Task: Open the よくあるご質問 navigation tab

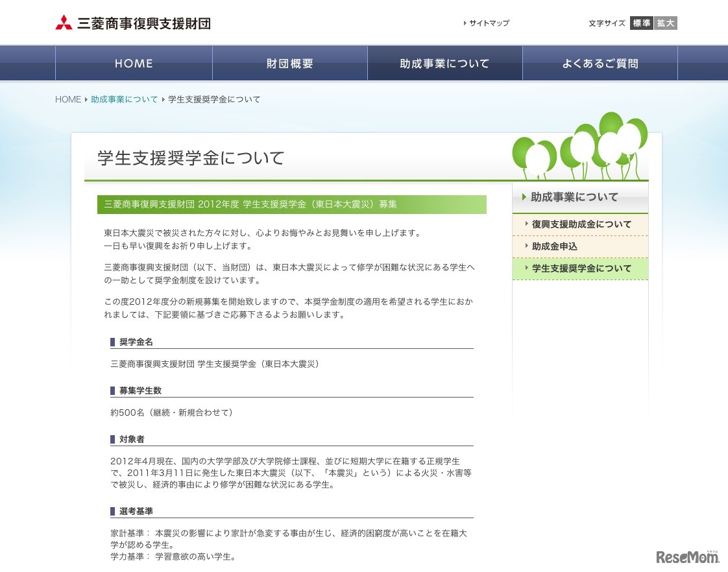Action: click(x=600, y=63)
